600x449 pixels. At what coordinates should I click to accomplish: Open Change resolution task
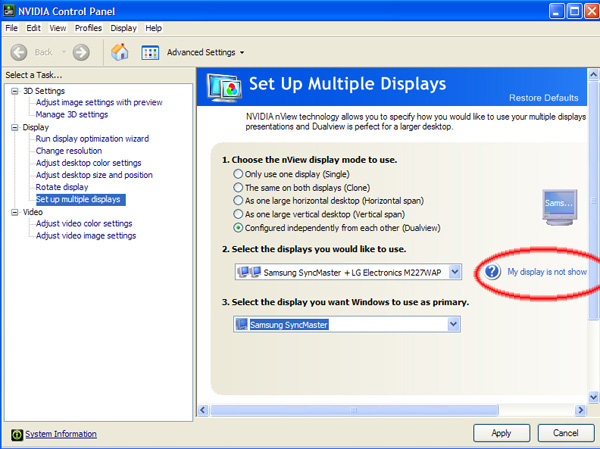coord(68,151)
